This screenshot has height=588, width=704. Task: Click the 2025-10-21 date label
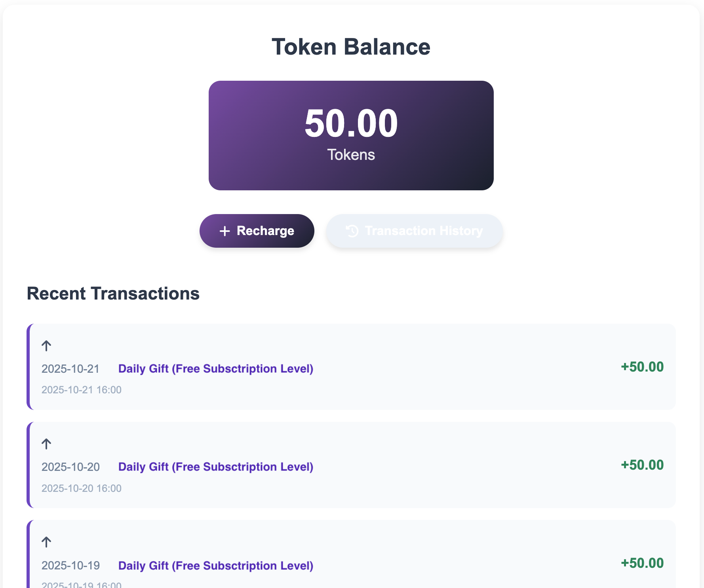70,369
